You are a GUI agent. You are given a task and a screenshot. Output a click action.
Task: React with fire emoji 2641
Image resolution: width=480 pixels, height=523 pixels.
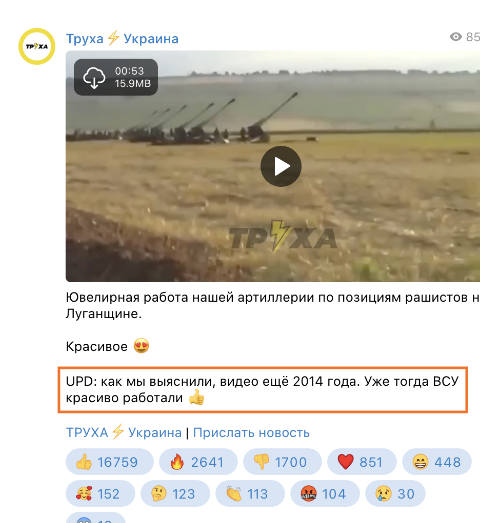[198, 462]
